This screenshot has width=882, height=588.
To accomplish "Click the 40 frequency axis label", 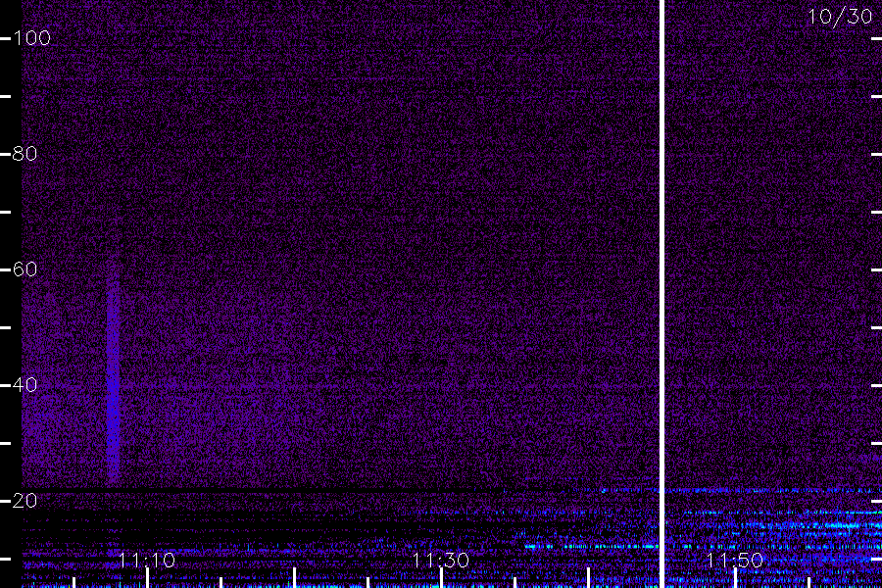I will coord(24,385).
